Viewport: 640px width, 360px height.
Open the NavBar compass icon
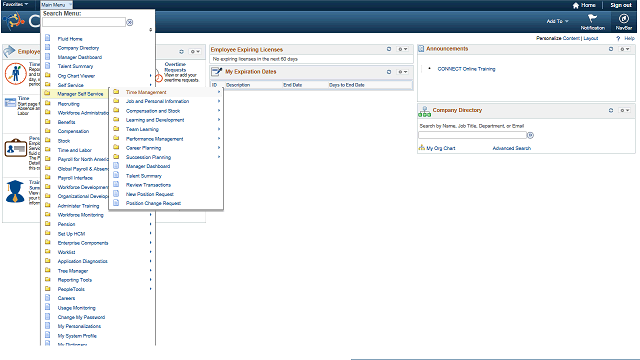click(623, 18)
